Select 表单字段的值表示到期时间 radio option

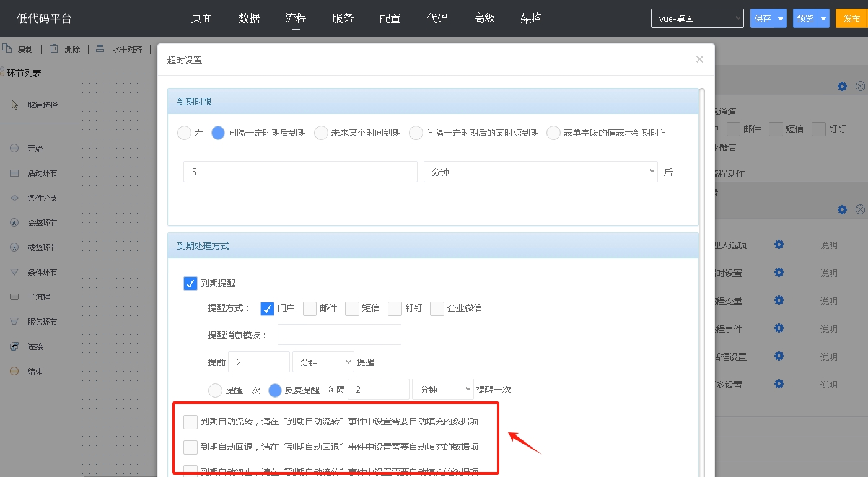click(553, 133)
